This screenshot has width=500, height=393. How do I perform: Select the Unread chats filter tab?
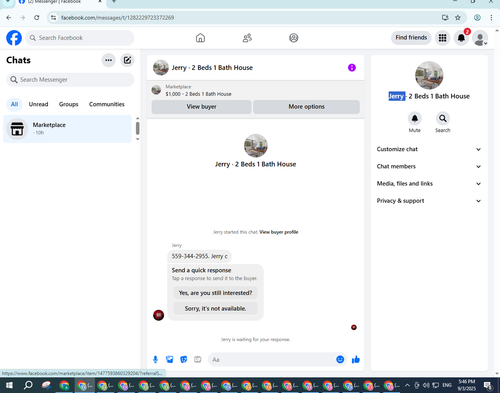[38, 104]
